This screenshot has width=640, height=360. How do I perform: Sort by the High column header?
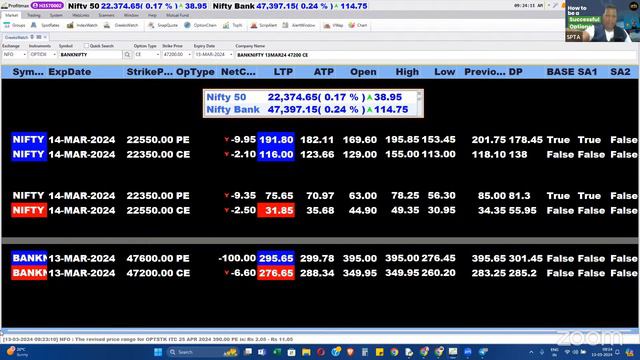(407, 72)
